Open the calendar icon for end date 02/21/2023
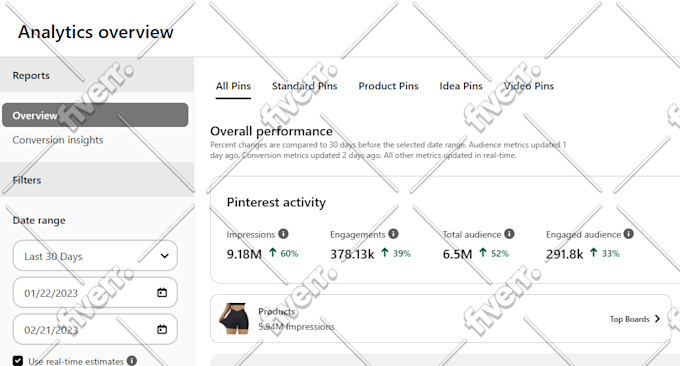The width and height of the screenshot is (680, 366). (162, 330)
